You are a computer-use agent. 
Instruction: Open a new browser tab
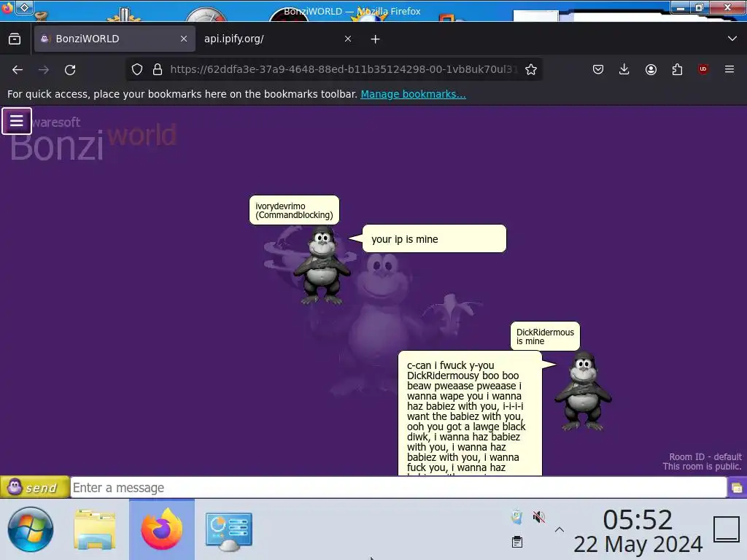coord(376,39)
